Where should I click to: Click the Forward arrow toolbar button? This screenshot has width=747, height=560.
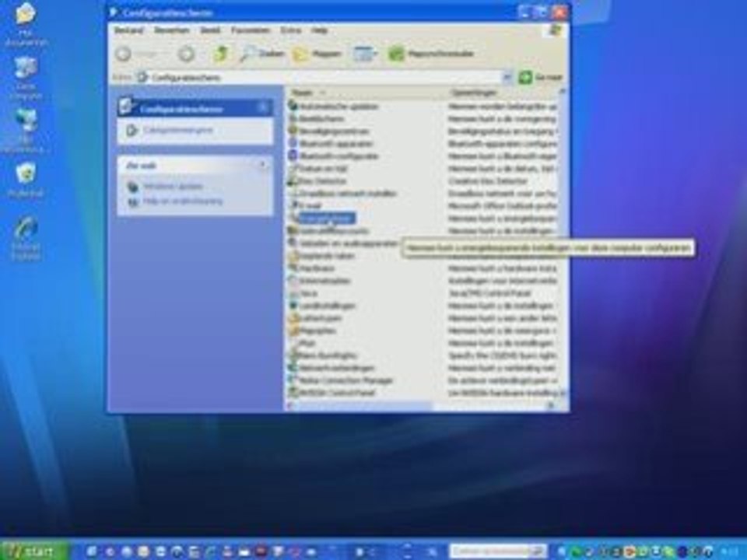pos(186,54)
